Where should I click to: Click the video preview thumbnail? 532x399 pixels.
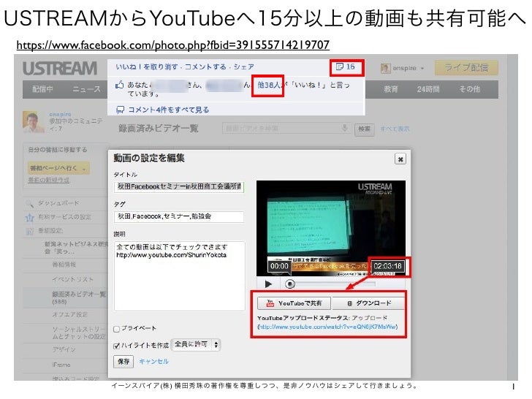331,228
